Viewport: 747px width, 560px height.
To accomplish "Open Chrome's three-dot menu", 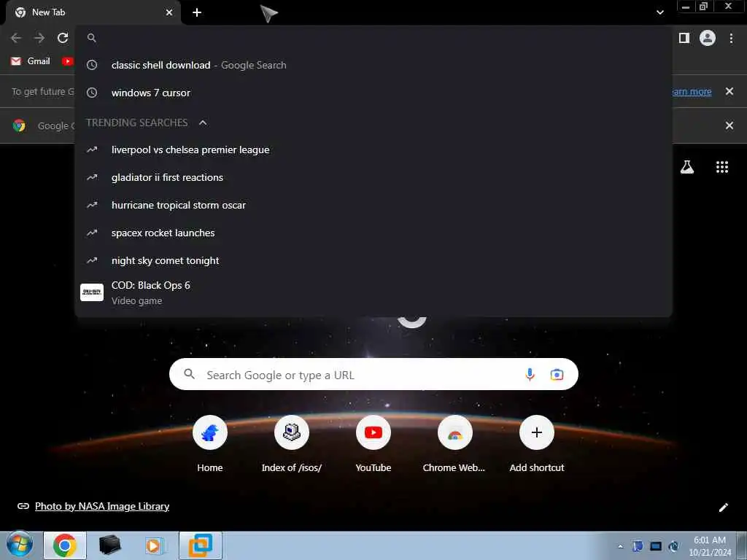I will 731,38.
